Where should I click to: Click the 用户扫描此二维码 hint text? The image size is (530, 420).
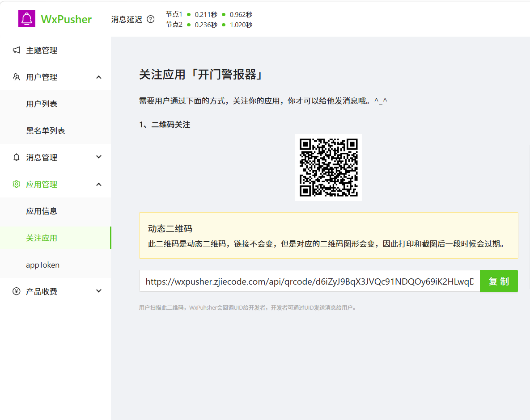(x=248, y=307)
